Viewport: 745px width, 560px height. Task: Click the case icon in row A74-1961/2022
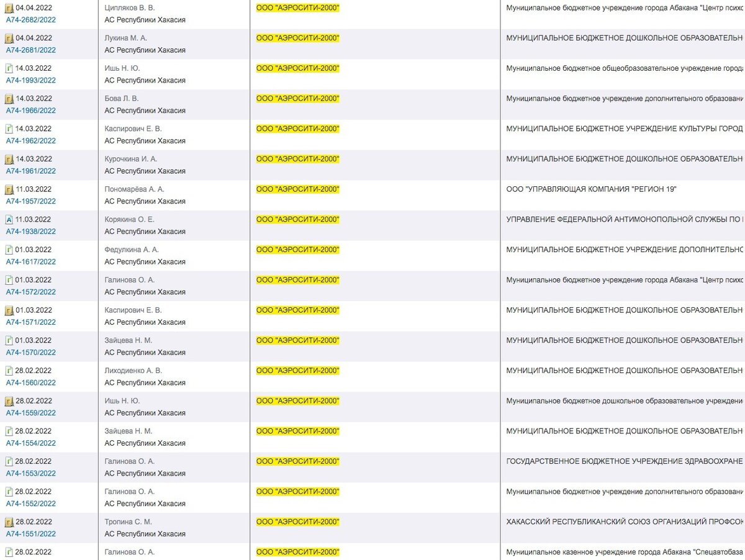(x=9, y=160)
